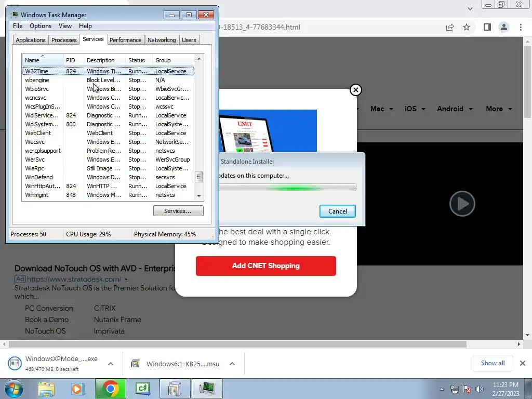Click Show all downloads button
The height and width of the screenshot is (399, 532).
click(x=493, y=363)
